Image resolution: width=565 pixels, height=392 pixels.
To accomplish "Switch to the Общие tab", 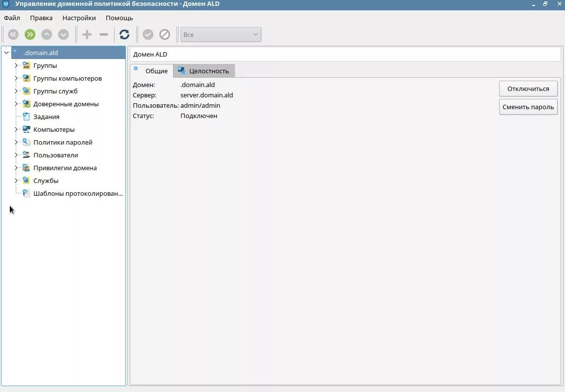I will (x=152, y=71).
